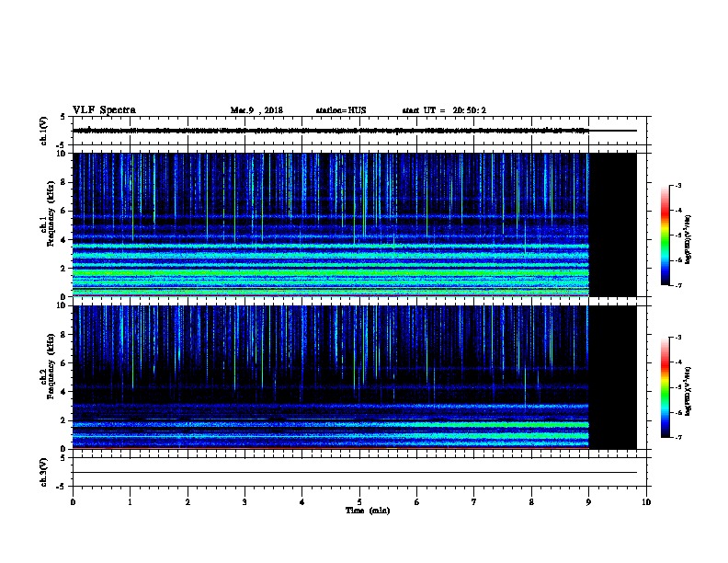Click the upper color scale bar beside ch.1

(665, 236)
